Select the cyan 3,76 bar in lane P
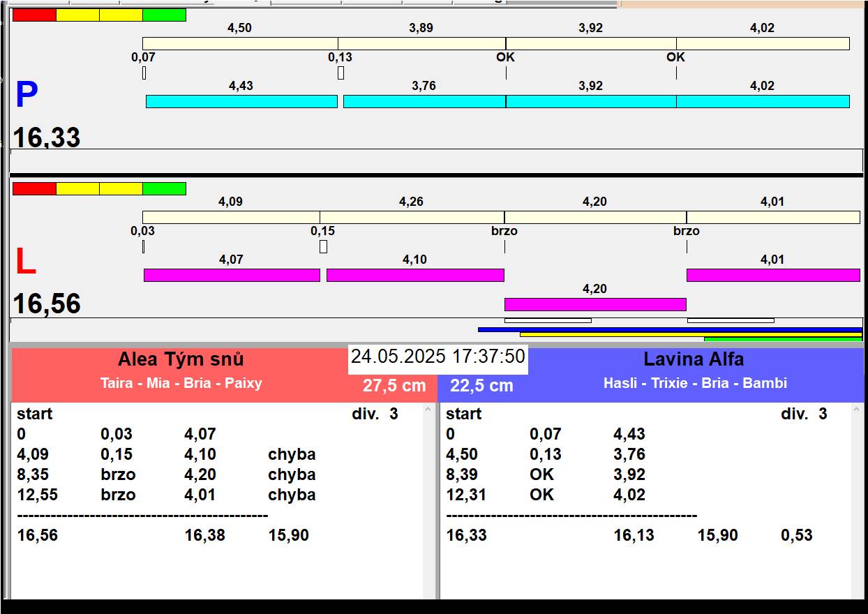868x614 pixels. click(x=424, y=101)
